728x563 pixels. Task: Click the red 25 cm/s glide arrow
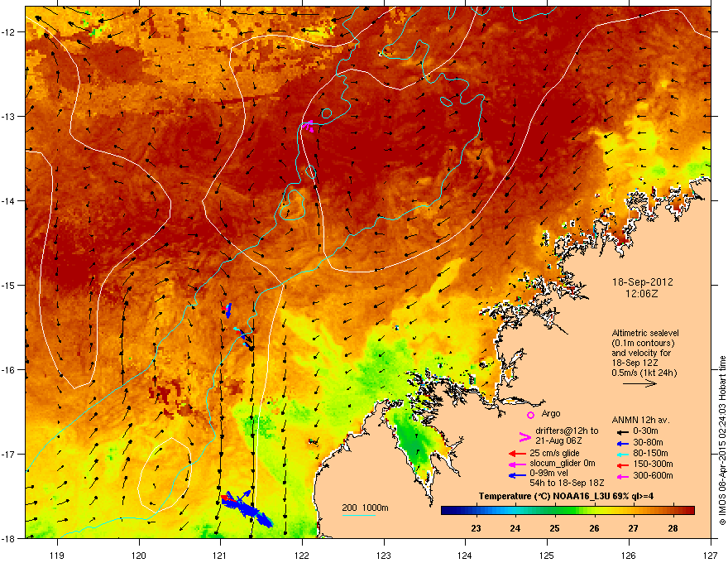(518, 454)
